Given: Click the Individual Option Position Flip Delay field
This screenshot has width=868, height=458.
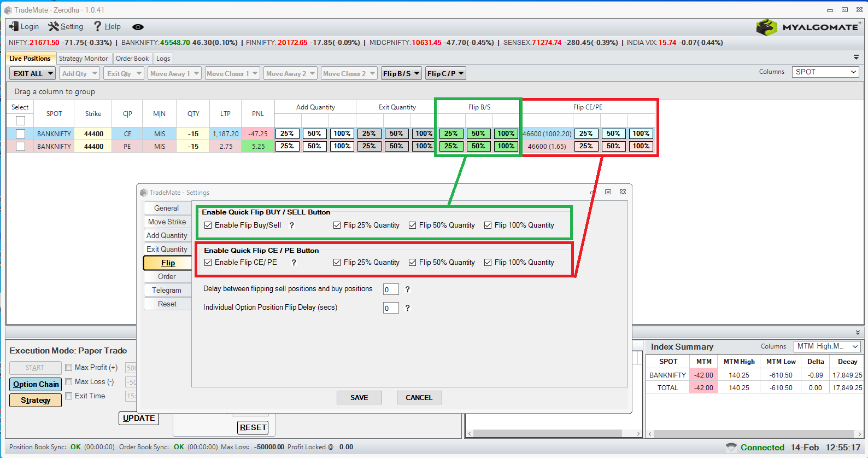Looking at the screenshot, I should point(391,308).
